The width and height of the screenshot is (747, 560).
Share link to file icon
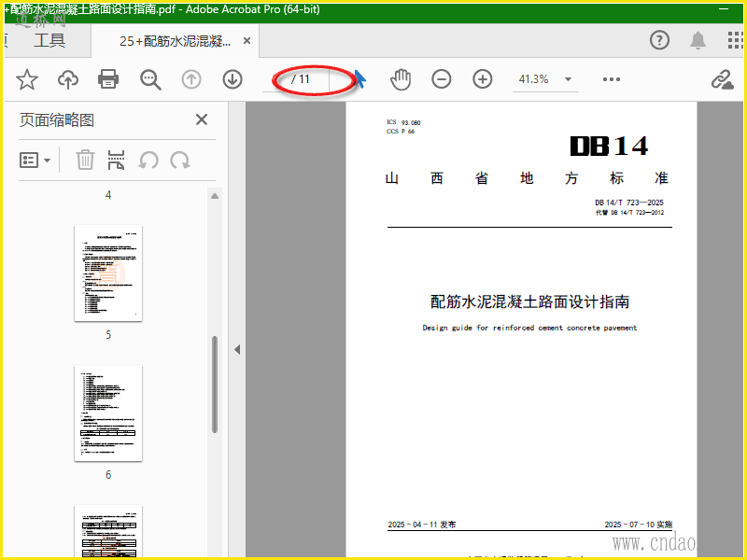(x=723, y=79)
